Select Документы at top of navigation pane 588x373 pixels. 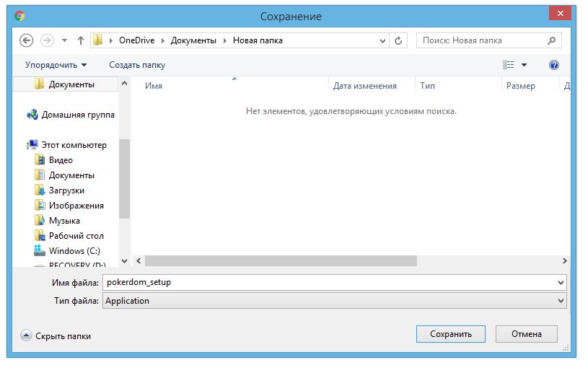(66, 84)
